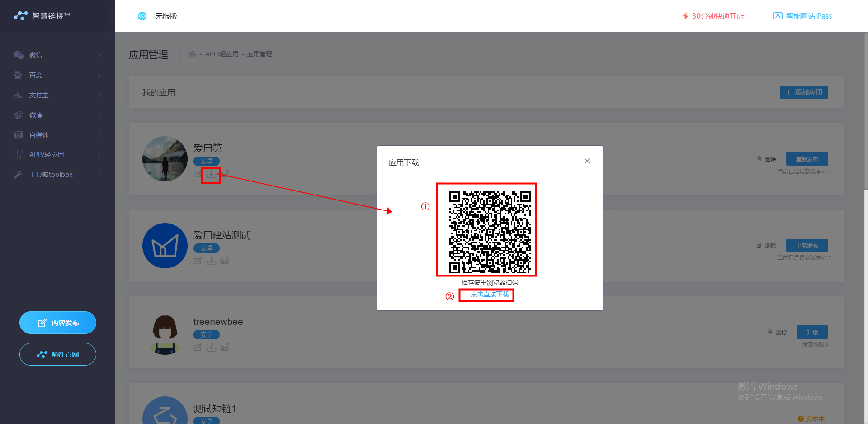The width and height of the screenshot is (868, 424).
Task: Click the download QR code image
Action: coord(490,232)
